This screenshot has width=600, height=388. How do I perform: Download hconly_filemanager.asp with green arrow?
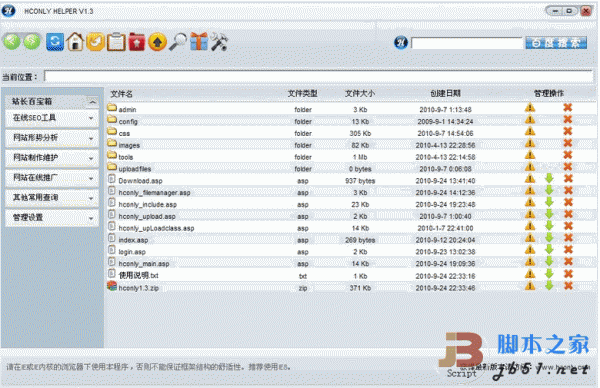click(x=549, y=191)
